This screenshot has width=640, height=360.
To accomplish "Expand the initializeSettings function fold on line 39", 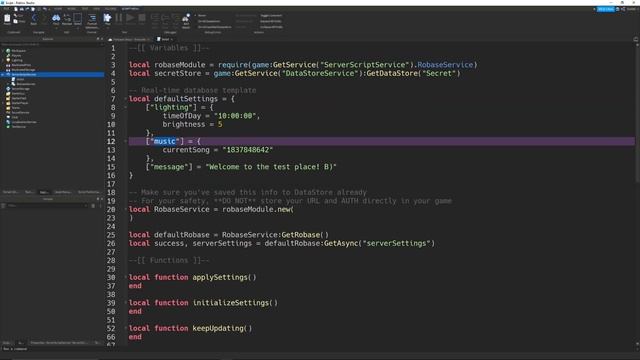I will (125, 303).
